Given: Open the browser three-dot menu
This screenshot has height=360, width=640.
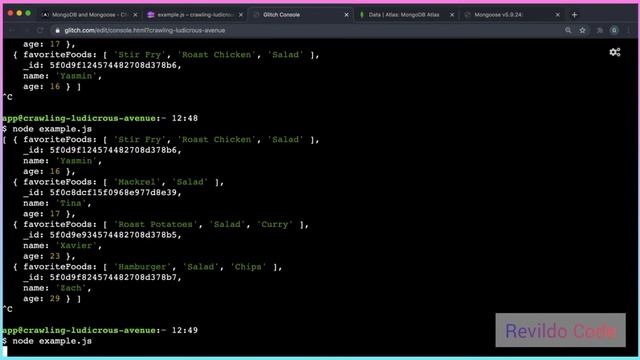Looking at the screenshot, I should coord(629,30).
